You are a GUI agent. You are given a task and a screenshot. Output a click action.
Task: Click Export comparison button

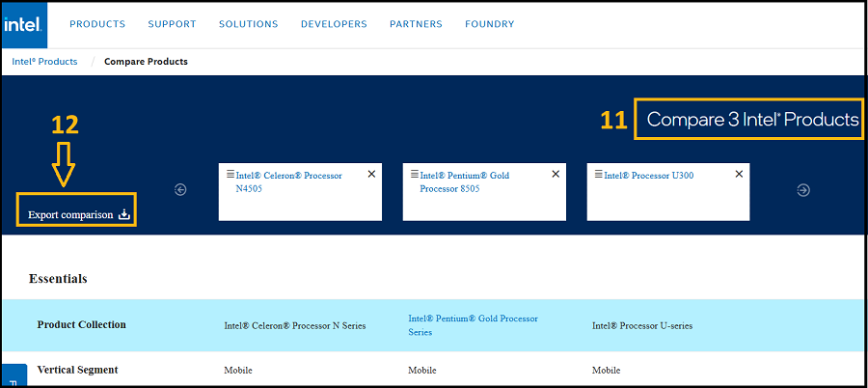79,215
